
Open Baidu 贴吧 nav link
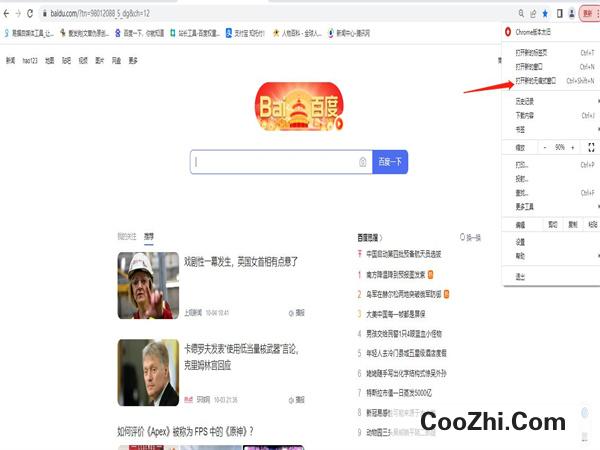click(66, 60)
